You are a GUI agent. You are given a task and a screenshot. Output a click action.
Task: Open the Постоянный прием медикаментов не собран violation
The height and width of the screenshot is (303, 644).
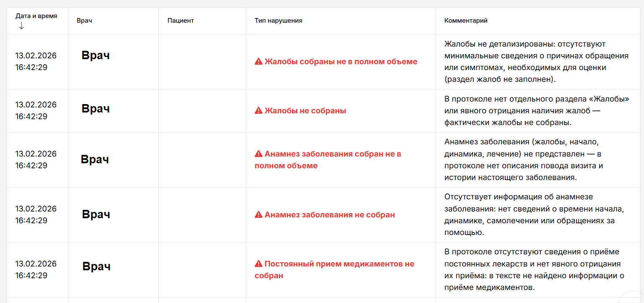tap(339, 264)
